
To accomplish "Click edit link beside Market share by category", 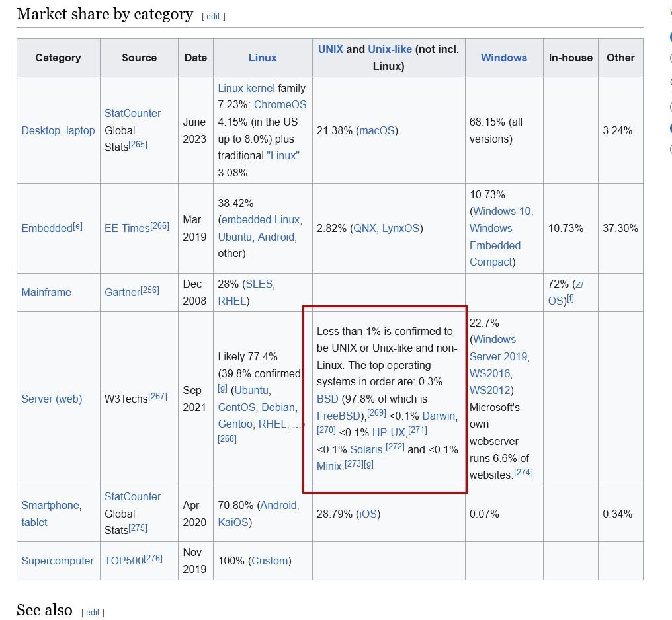I will [213, 17].
